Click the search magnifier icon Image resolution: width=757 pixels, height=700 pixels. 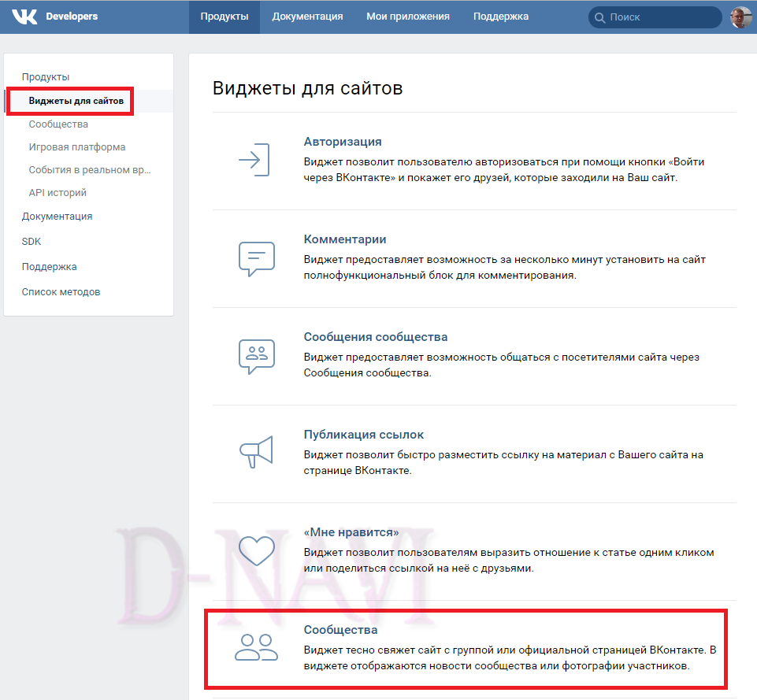[599, 17]
